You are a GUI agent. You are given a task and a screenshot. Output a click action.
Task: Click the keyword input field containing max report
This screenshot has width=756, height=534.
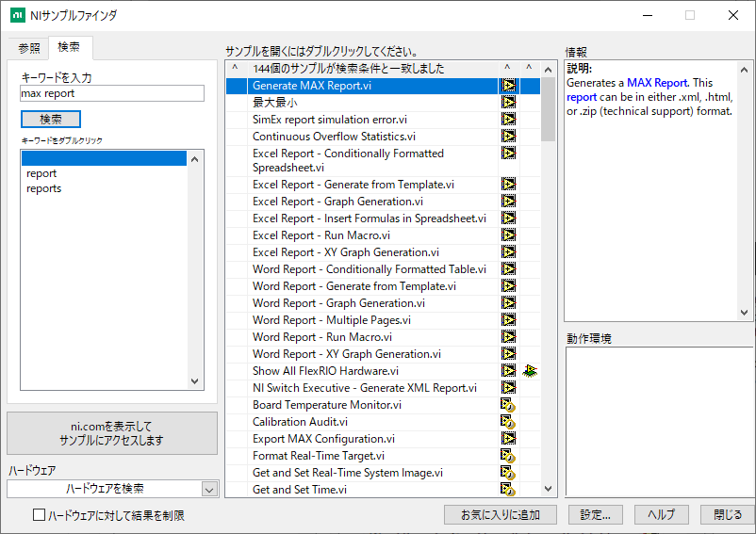pos(112,93)
